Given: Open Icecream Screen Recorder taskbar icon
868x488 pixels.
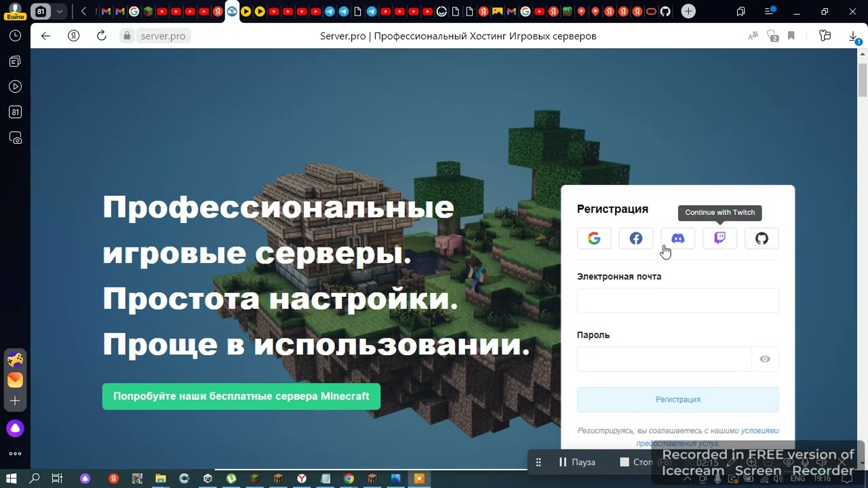Looking at the screenshot, I should (x=419, y=479).
